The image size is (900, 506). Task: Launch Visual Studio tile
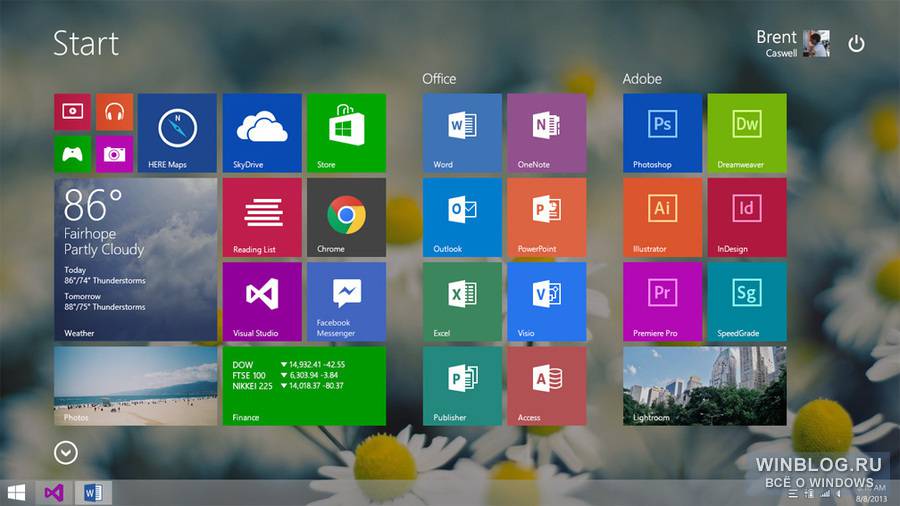[262, 302]
